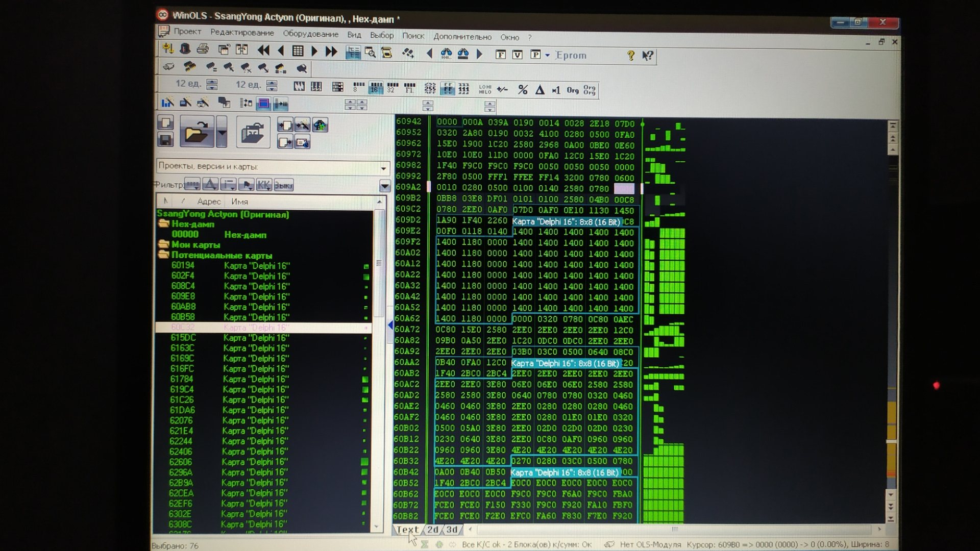Viewport: 980px width, 551px height.
Task: Sort list by the Имя column header
Action: click(239, 202)
